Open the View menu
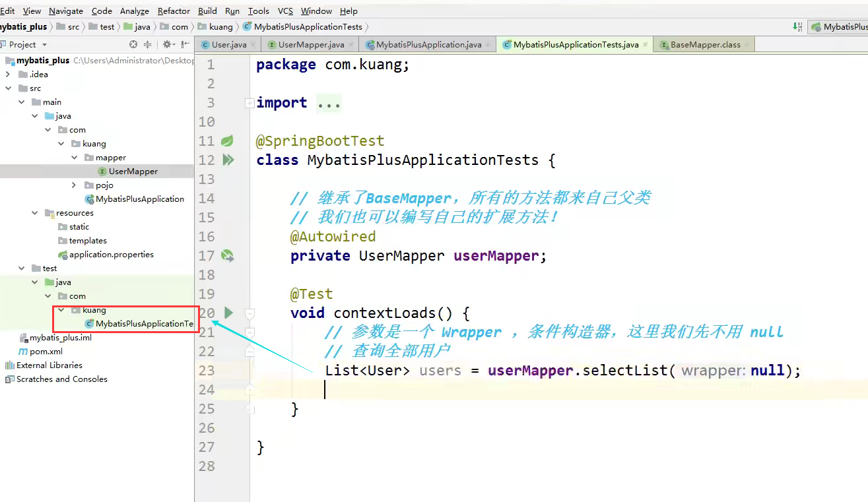The height and width of the screenshot is (502, 868). click(x=32, y=11)
